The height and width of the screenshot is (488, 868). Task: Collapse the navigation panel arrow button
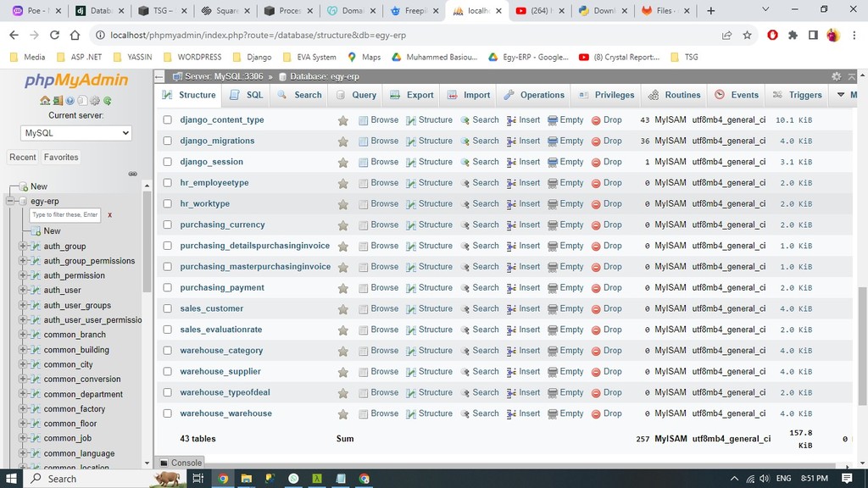point(159,76)
